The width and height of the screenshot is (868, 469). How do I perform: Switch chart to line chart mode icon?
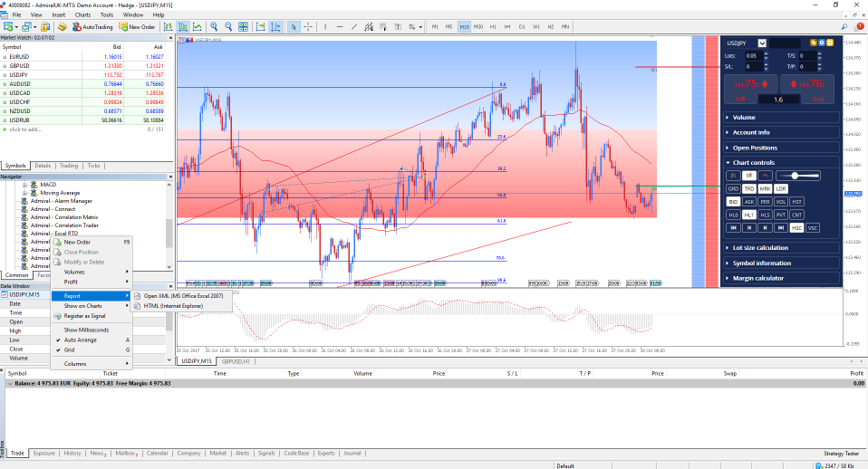[198, 26]
